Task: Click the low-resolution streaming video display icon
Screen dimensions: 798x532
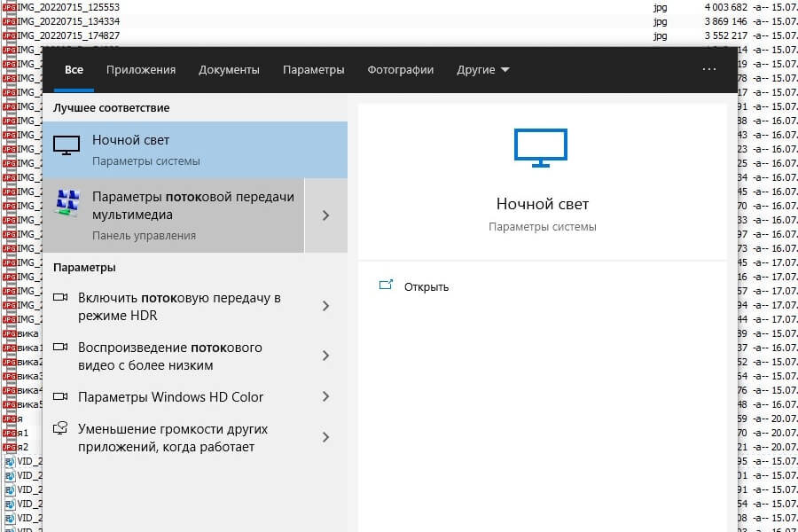Action: 60,348
